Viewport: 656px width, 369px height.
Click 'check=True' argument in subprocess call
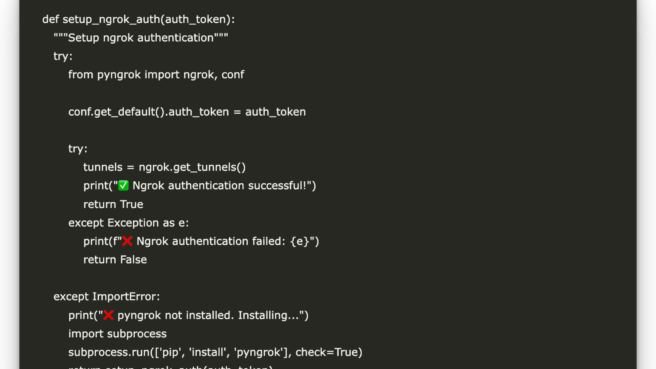pyautogui.click(x=327, y=352)
